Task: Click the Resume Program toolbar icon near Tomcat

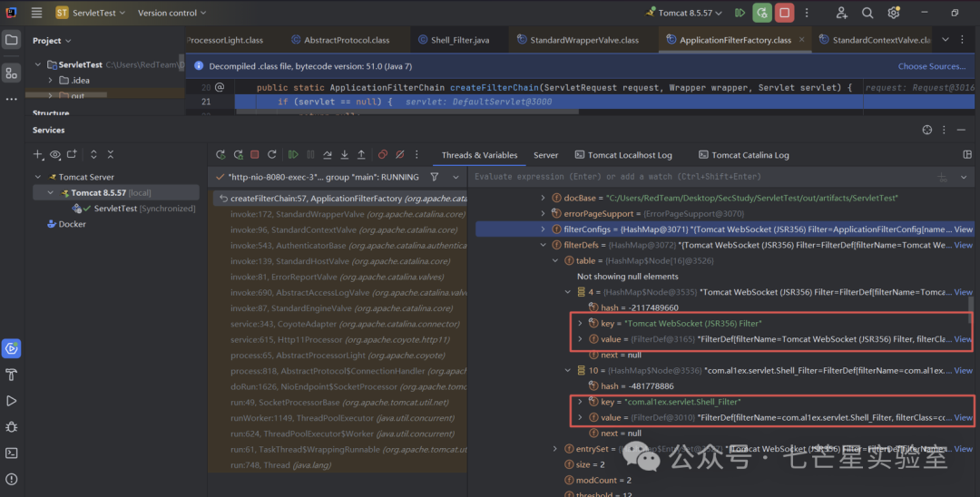Action: (x=740, y=13)
